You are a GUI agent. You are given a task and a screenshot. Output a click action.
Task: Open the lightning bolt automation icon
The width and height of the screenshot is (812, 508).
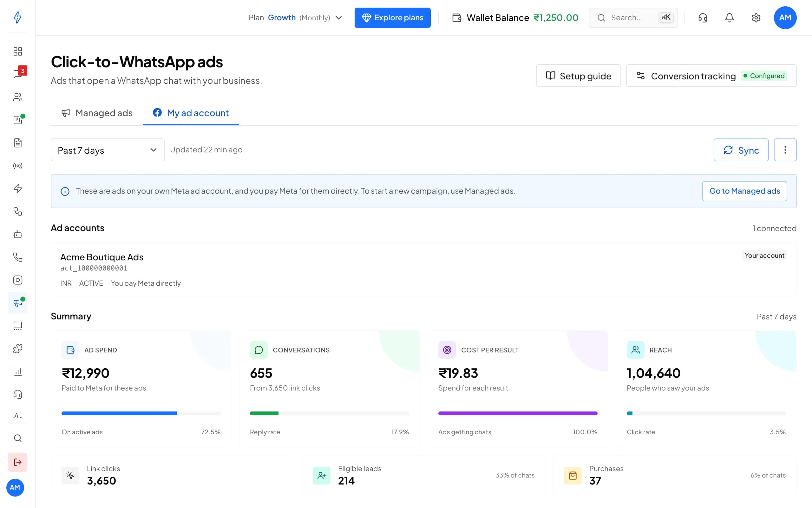coord(17,189)
